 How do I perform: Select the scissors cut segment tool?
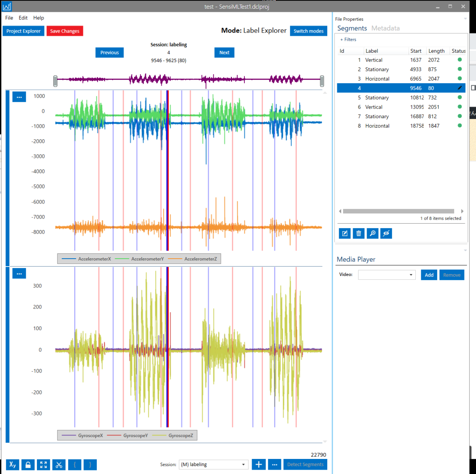59,464
